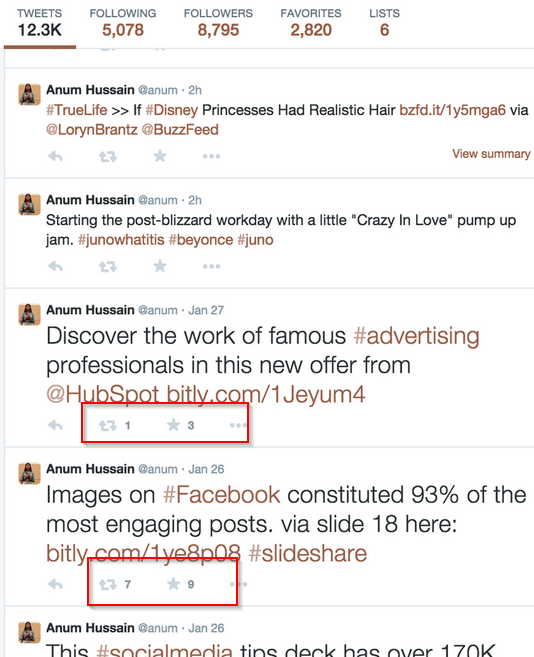Star the HubSpot advertising tweet
534x657 pixels.
173,425
